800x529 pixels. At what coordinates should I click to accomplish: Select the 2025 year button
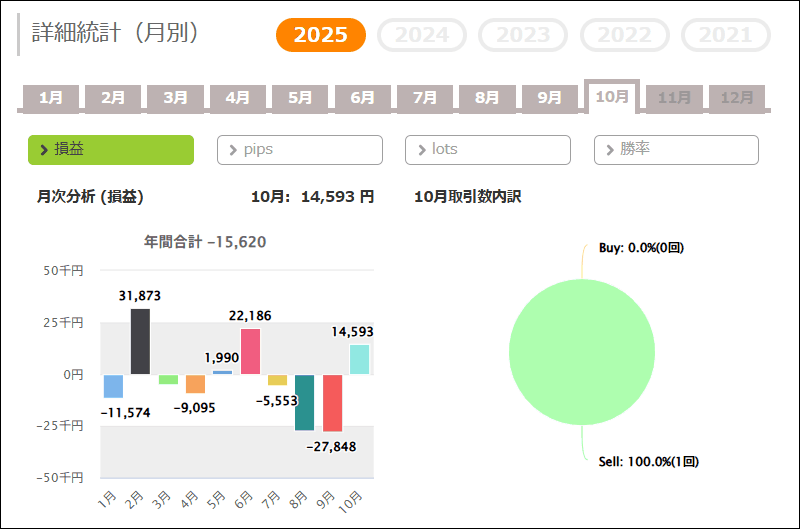[x=321, y=35]
